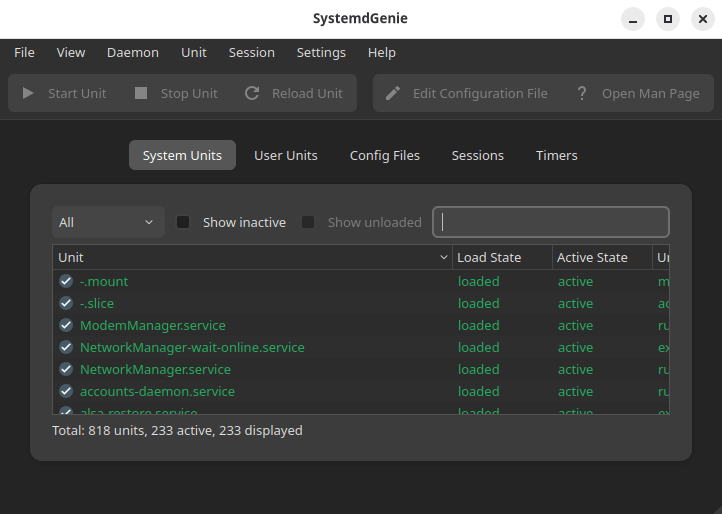The image size is (722, 514).
Task: Minimize the SystemdGenie window
Action: [633, 19]
